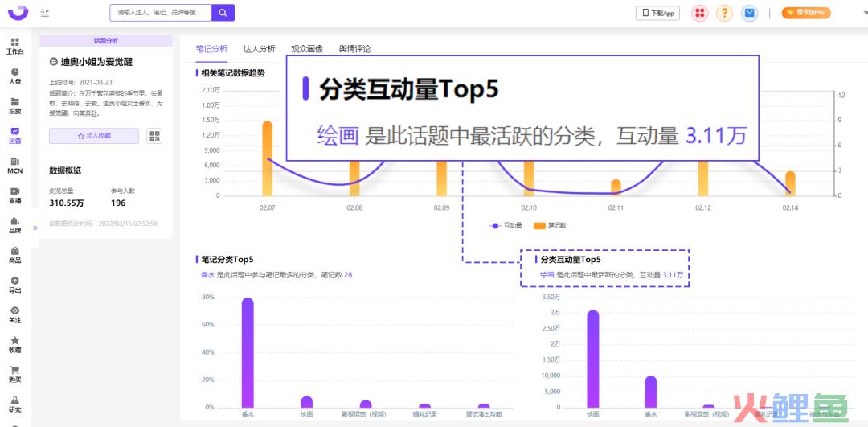Switch to the 观众画像 tab

point(307,49)
